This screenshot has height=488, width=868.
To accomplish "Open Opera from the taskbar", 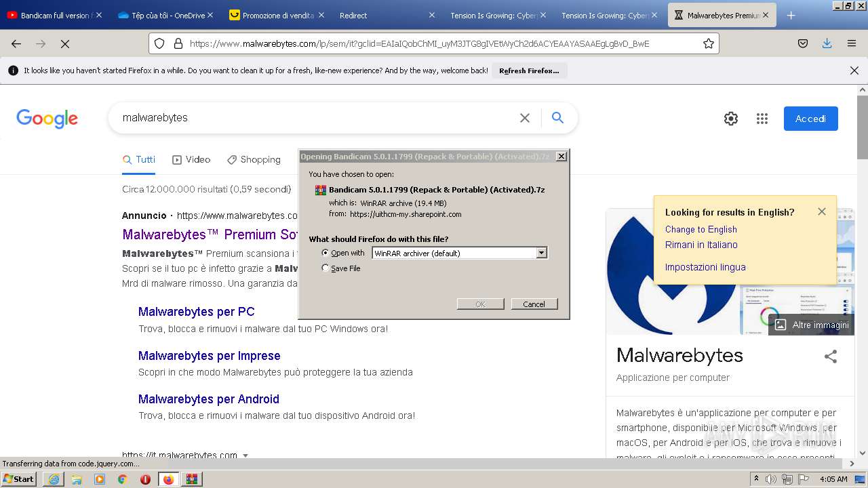I will (x=145, y=479).
